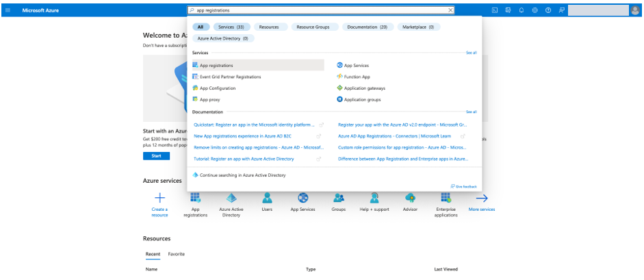Open Register your app with Azure AD v2.0 doc
The image size is (644, 280).
pos(402,125)
